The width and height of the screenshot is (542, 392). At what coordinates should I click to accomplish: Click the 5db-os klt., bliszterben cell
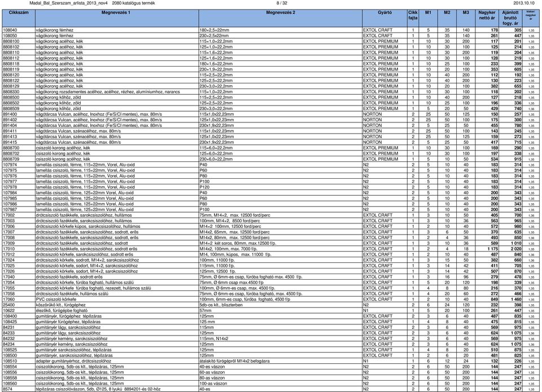(x=221, y=305)
